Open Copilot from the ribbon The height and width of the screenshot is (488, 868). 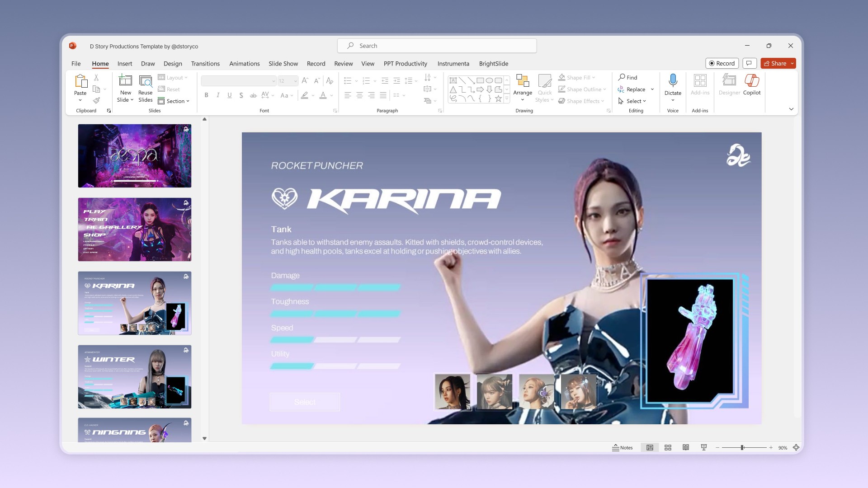[x=751, y=81]
